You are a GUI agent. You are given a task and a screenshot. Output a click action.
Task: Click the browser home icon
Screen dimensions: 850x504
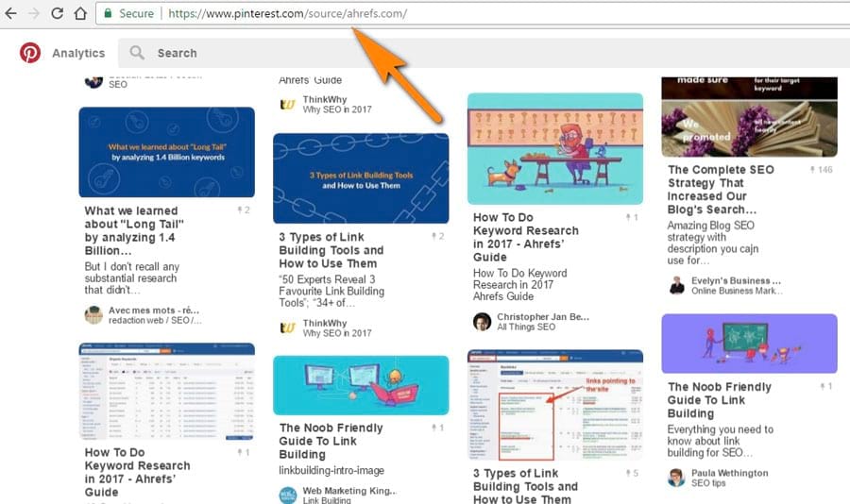click(80, 14)
